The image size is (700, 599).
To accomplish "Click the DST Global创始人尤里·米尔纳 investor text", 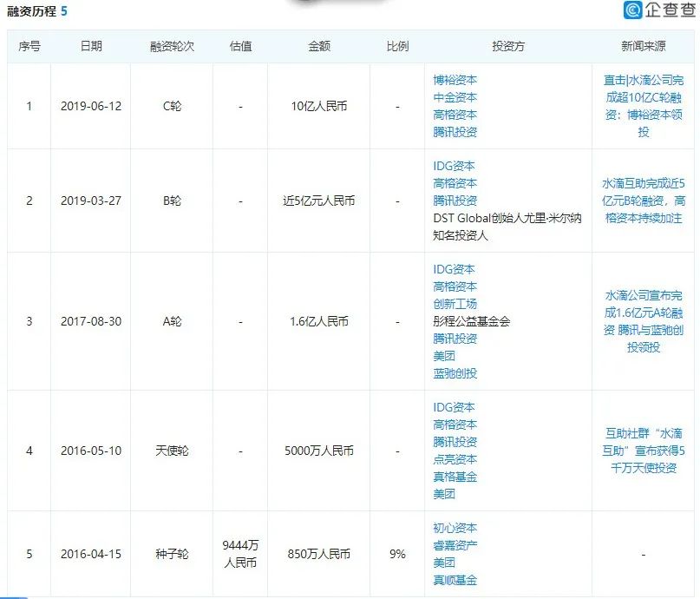I will 507,218.
